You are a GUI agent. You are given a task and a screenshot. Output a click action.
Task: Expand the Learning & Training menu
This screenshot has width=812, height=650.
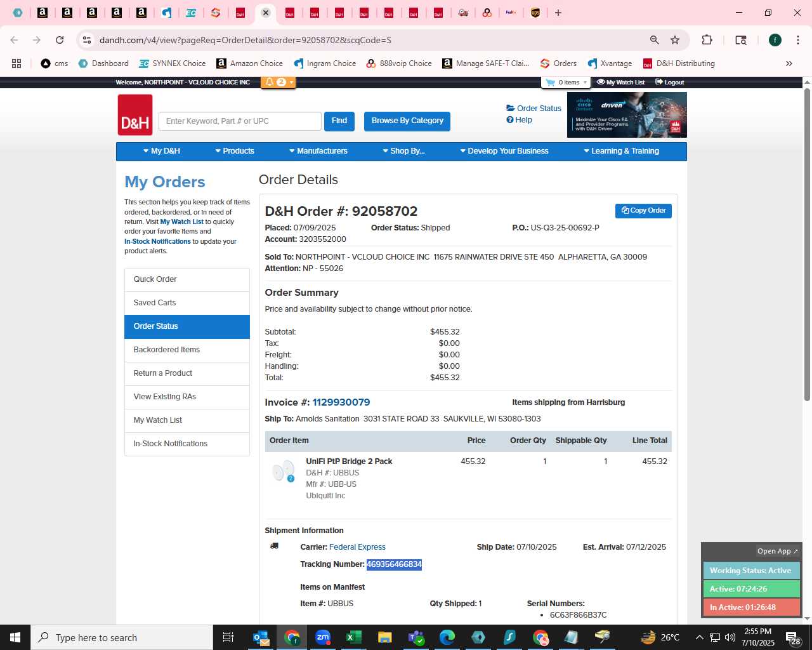click(622, 151)
